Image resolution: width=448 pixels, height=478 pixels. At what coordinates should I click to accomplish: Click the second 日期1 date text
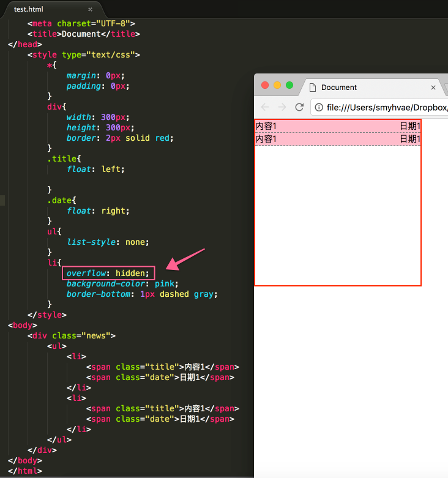(410, 139)
